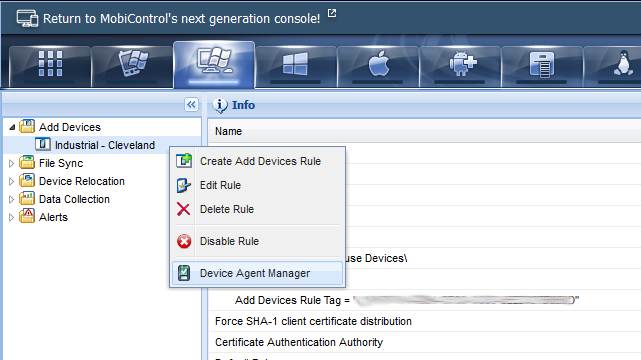Click the Industrial - Cleveland rule icon

[x=43, y=144]
